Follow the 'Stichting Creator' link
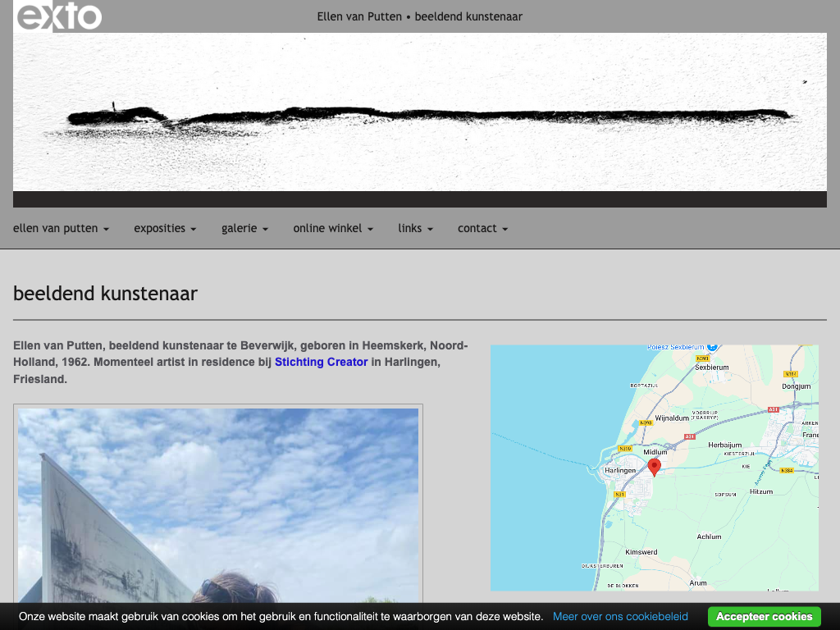This screenshot has width=840, height=630. click(x=321, y=362)
